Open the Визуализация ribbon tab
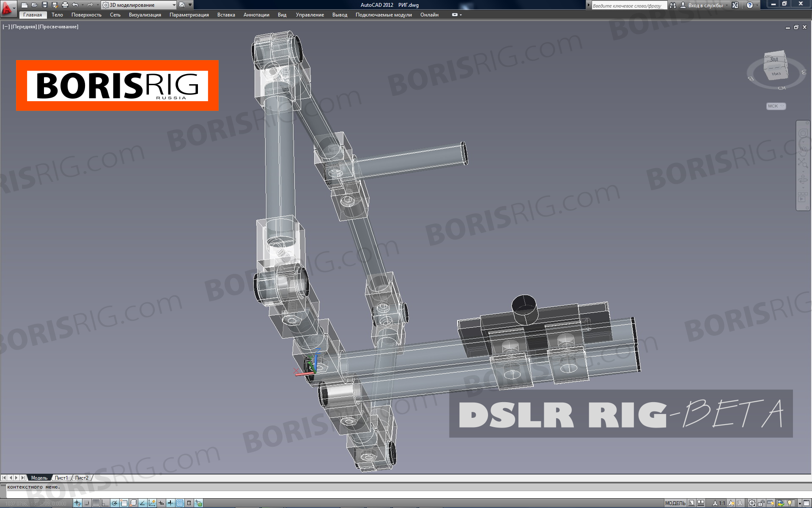 pyautogui.click(x=145, y=15)
